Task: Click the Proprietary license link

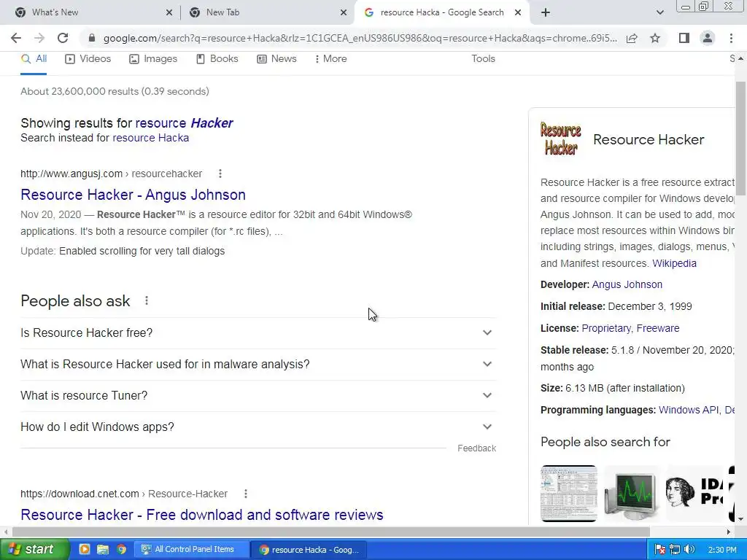Action: click(606, 329)
